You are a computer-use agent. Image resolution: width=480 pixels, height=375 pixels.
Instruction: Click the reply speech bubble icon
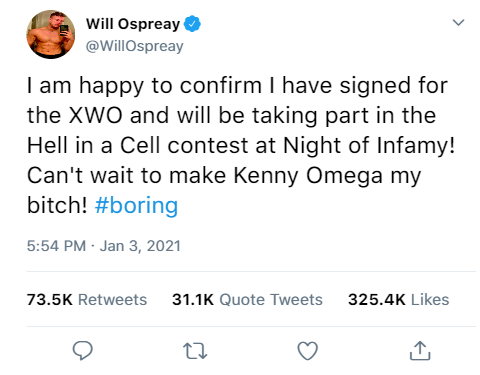(x=83, y=351)
